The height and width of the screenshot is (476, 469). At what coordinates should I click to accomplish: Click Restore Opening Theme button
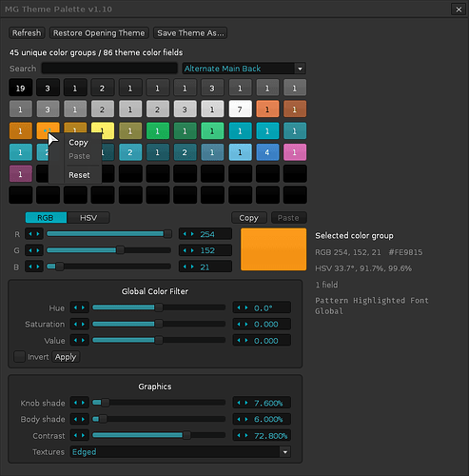pyautogui.click(x=99, y=33)
